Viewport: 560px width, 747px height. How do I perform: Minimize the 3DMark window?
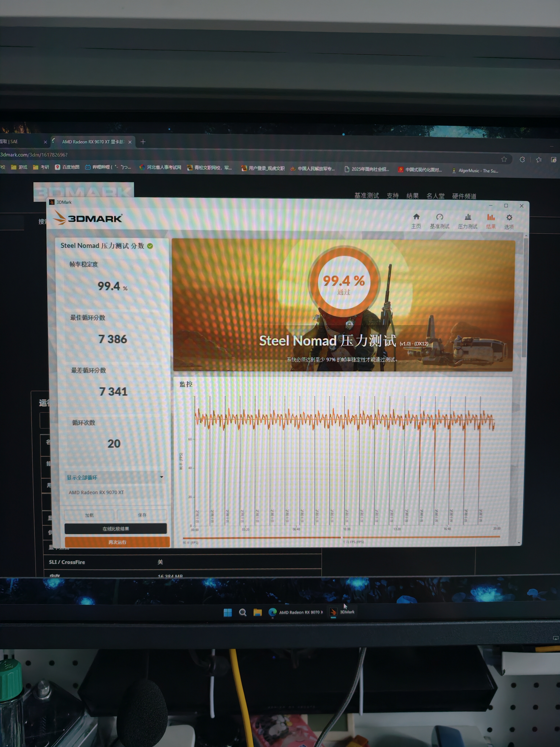point(491,205)
